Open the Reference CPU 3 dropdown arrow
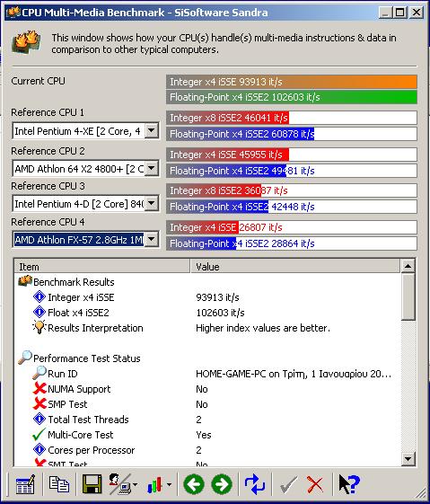The height and width of the screenshot is (504, 430). pyautogui.click(x=151, y=203)
